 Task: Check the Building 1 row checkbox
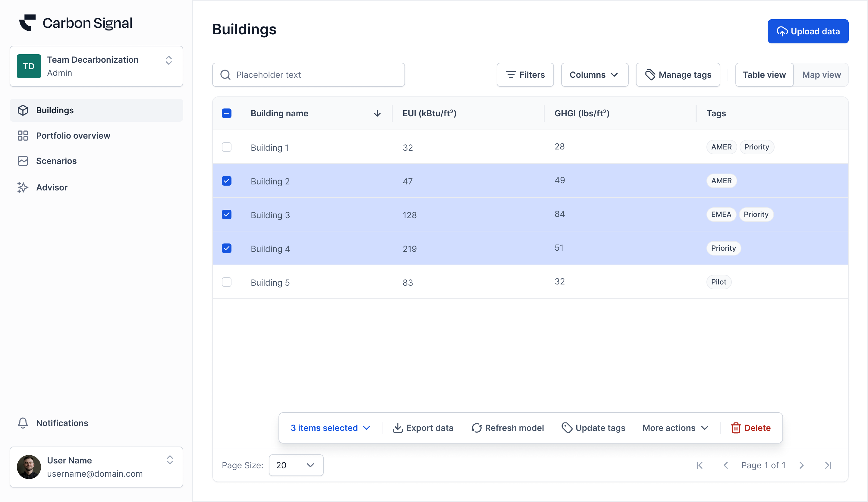227,147
